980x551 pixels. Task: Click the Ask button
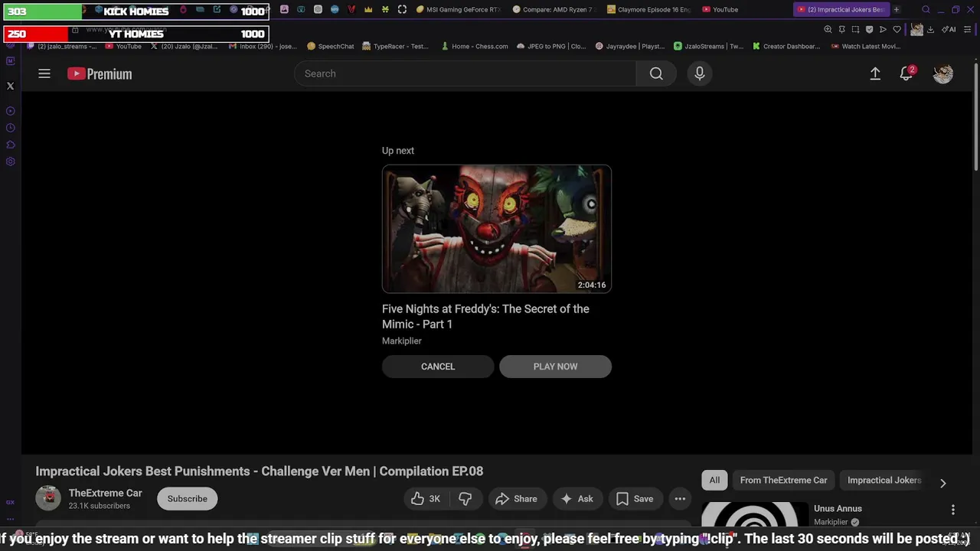point(577,498)
